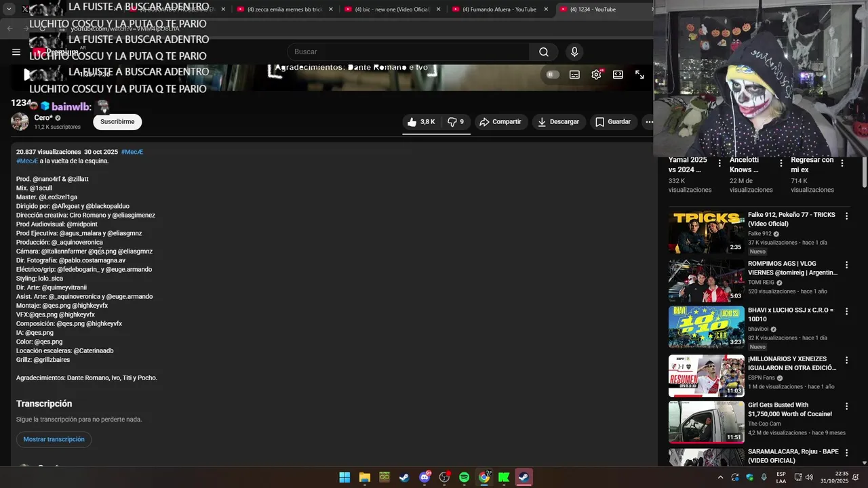Subscribe with the Suscribirme button

[117, 122]
